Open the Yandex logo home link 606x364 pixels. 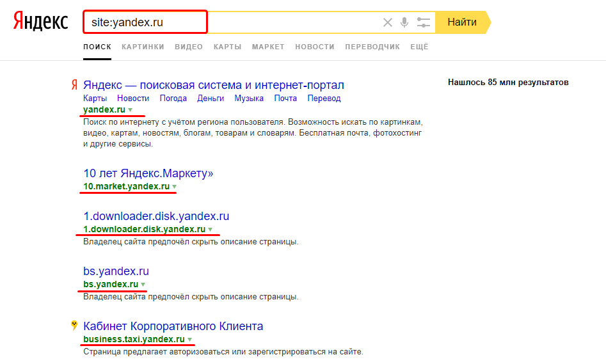pos(40,21)
